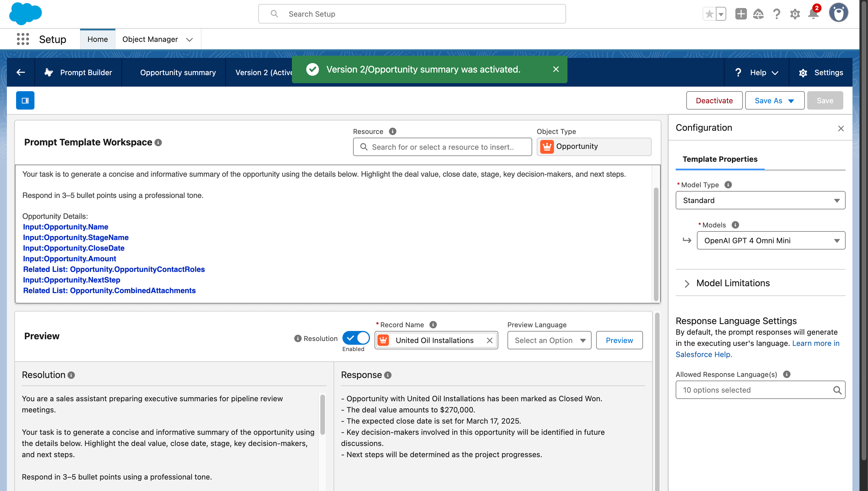
Task: Click the prompt workspace vertical scrollbar
Action: (x=656, y=244)
